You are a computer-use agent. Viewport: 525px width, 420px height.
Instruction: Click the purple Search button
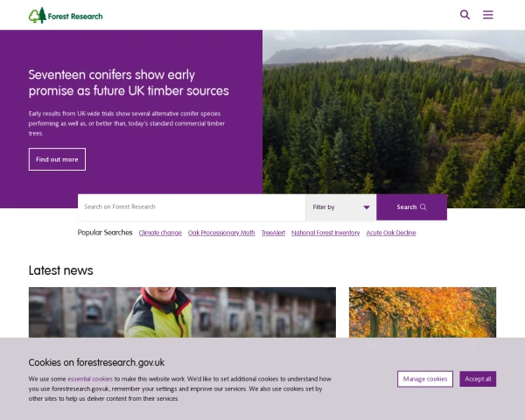[x=411, y=207]
